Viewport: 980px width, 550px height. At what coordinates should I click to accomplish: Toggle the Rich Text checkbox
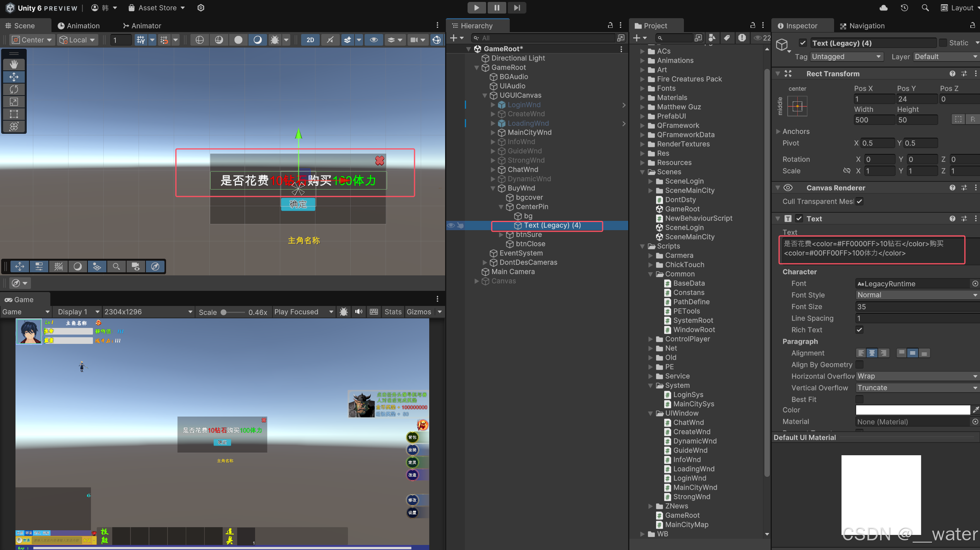coord(859,330)
